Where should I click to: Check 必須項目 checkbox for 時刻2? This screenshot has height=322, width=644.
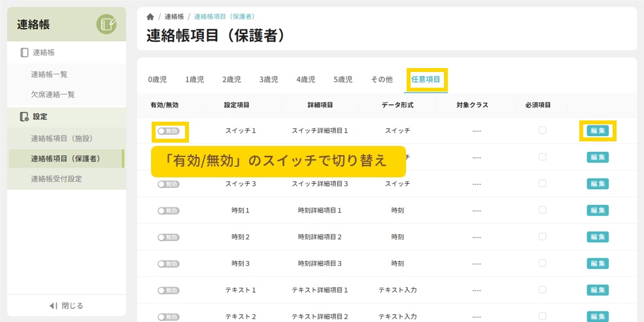tap(542, 236)
